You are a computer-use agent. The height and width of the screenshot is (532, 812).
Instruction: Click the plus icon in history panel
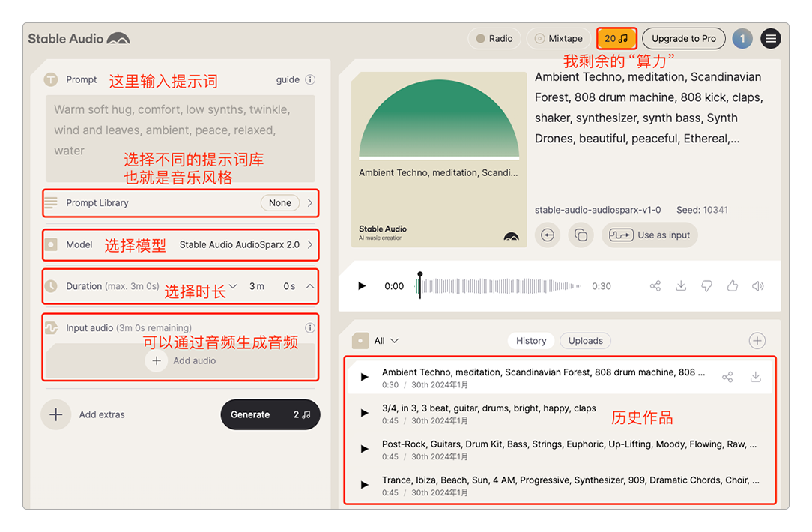pos(757,341)
